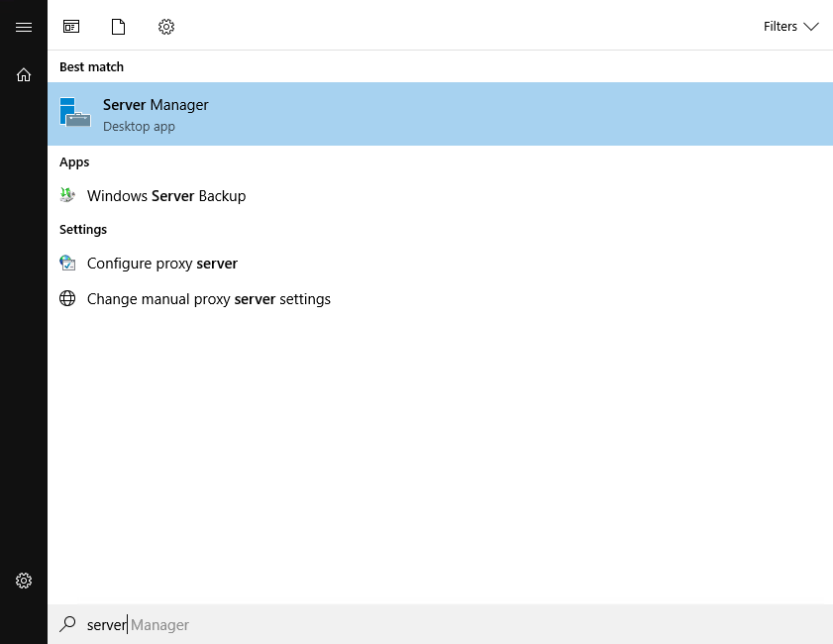Open Configure proxy server setting
The width and height of the screenshot is (833, 644).
(x=440, y=264)
